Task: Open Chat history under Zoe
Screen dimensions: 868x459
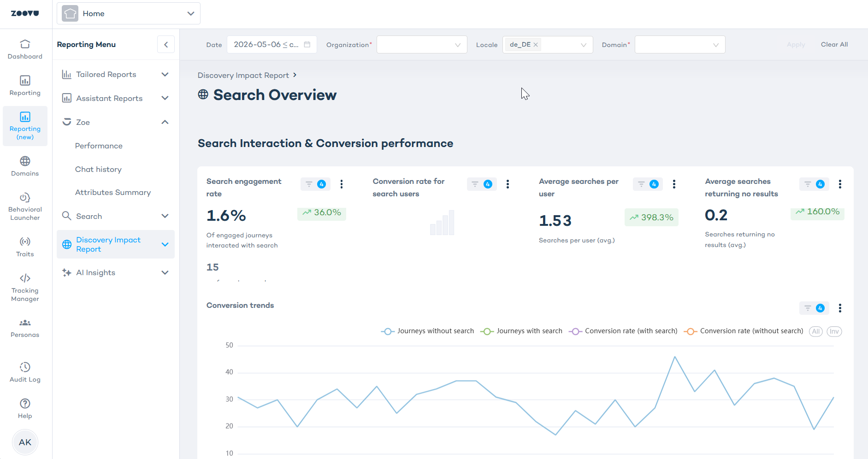Action: pos(98,170)
